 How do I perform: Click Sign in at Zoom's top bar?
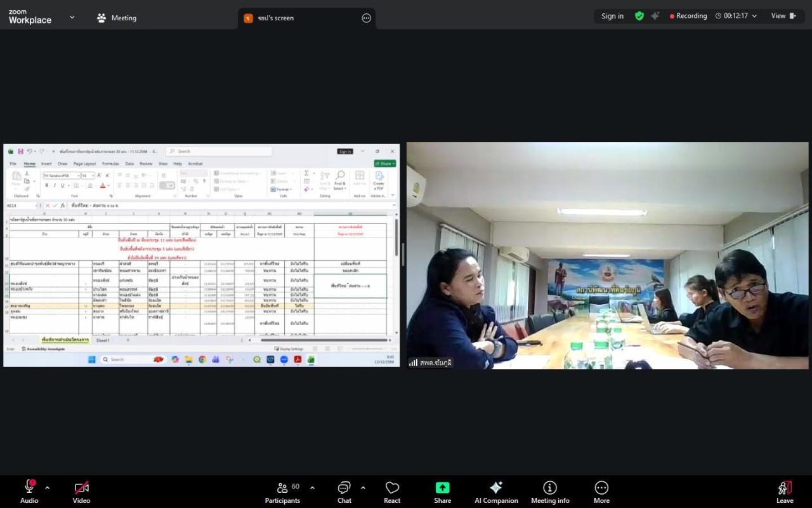pyautogui.click(x=612, y=16)
